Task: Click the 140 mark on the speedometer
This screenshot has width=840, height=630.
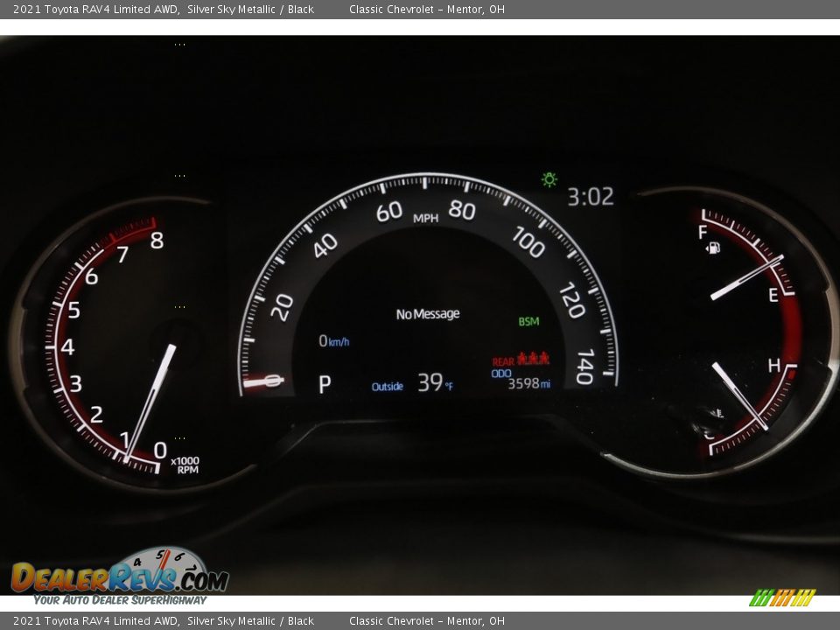Action: [585, 367]
